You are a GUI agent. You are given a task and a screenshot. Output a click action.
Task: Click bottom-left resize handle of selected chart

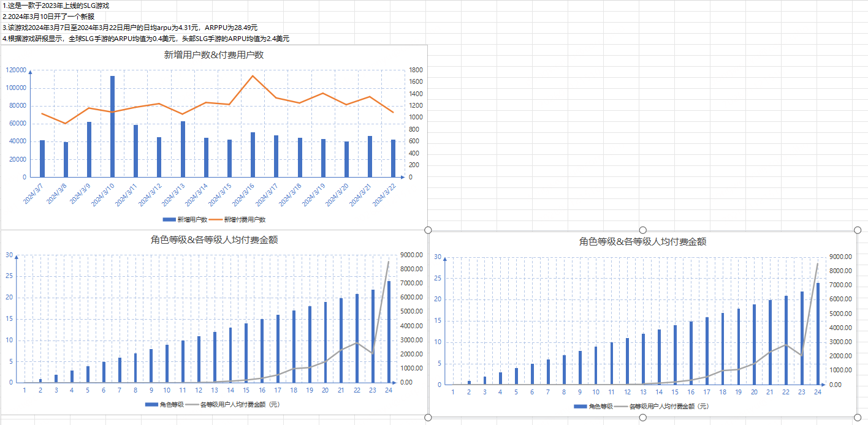(428, 418)
